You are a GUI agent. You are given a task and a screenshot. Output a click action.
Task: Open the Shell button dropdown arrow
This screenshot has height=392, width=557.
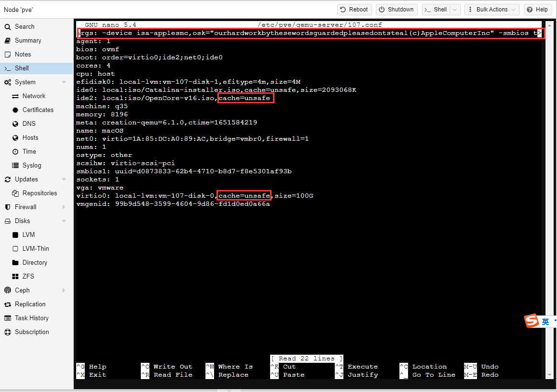(x=455, y=10)
